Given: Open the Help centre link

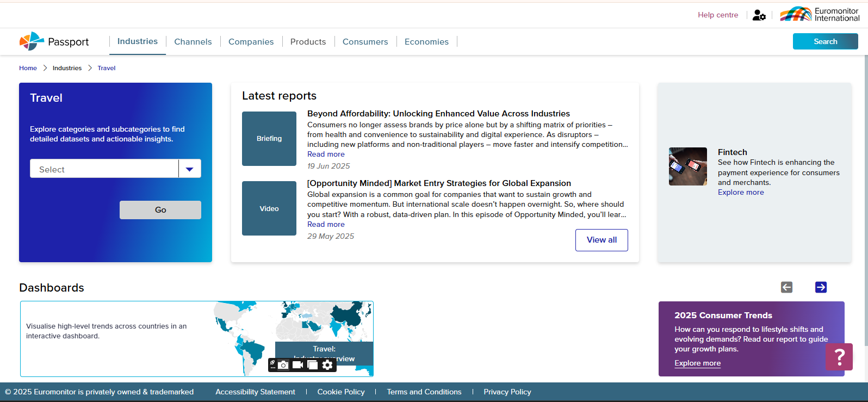Looking at the screenshot, I should pos(718,15).
